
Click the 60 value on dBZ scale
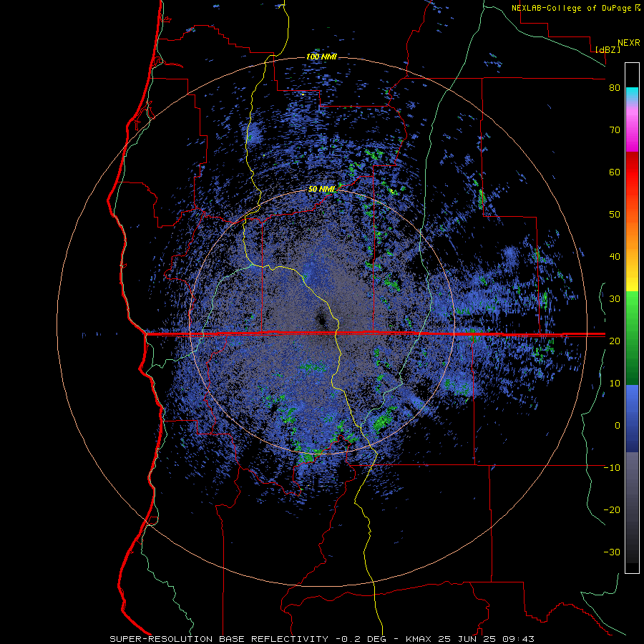coord(615,172)
